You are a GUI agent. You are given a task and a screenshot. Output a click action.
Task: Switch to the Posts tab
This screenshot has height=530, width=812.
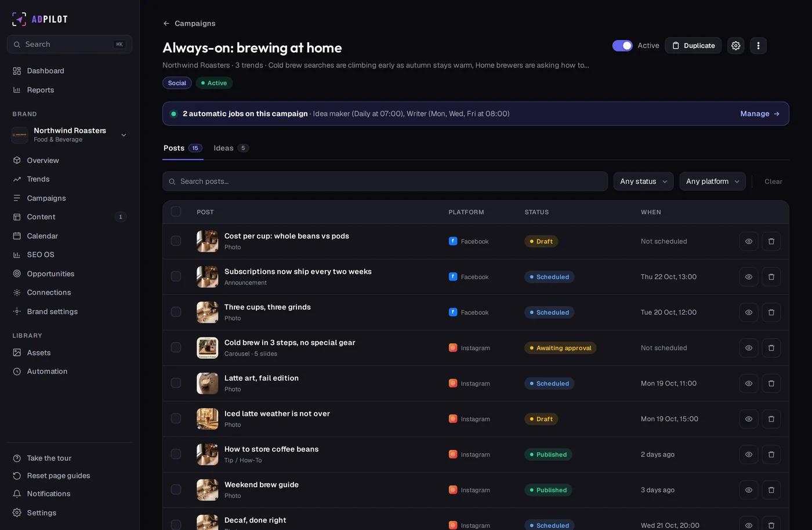[x=183, y=148]
